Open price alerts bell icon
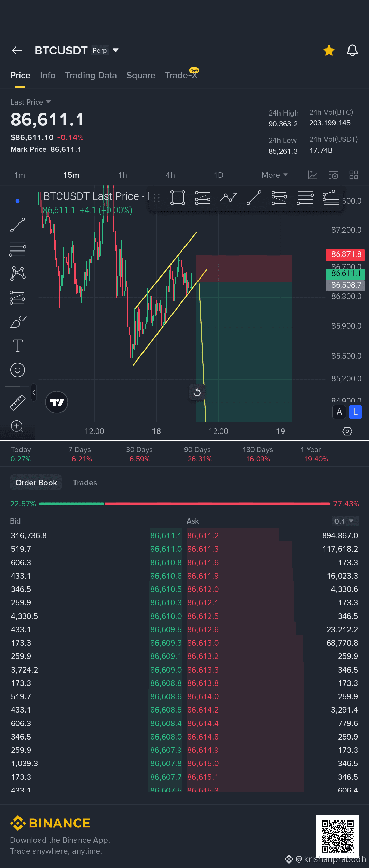 [352, 51]
